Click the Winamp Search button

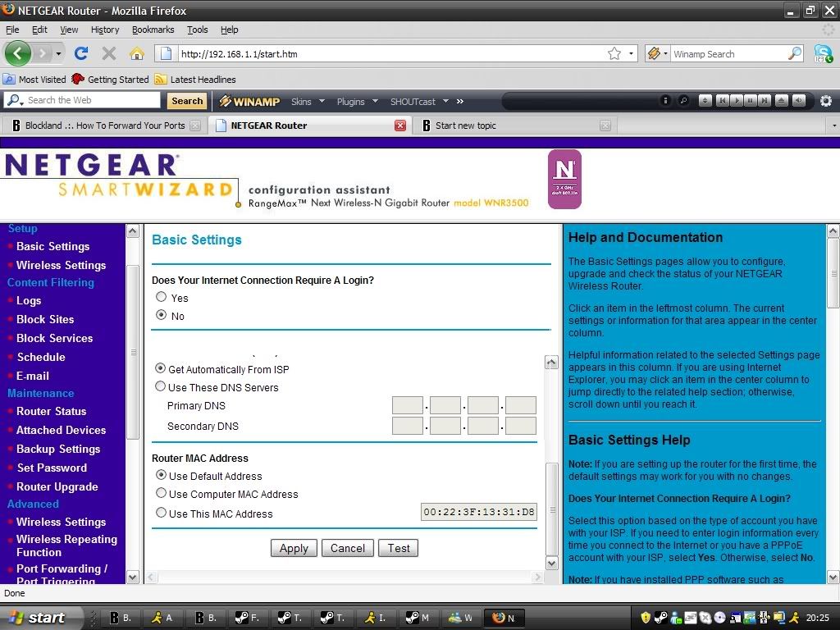click(x=187, y=101)
